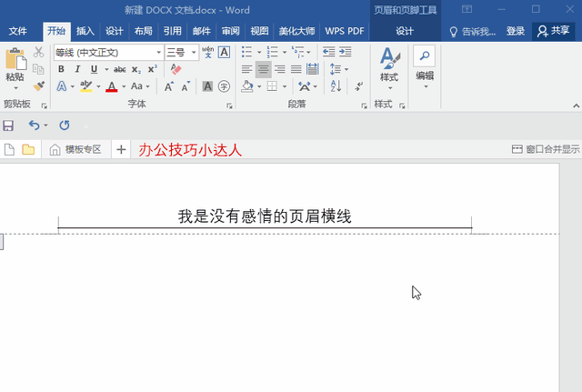Justify the paragraph text

pos(296,69)
